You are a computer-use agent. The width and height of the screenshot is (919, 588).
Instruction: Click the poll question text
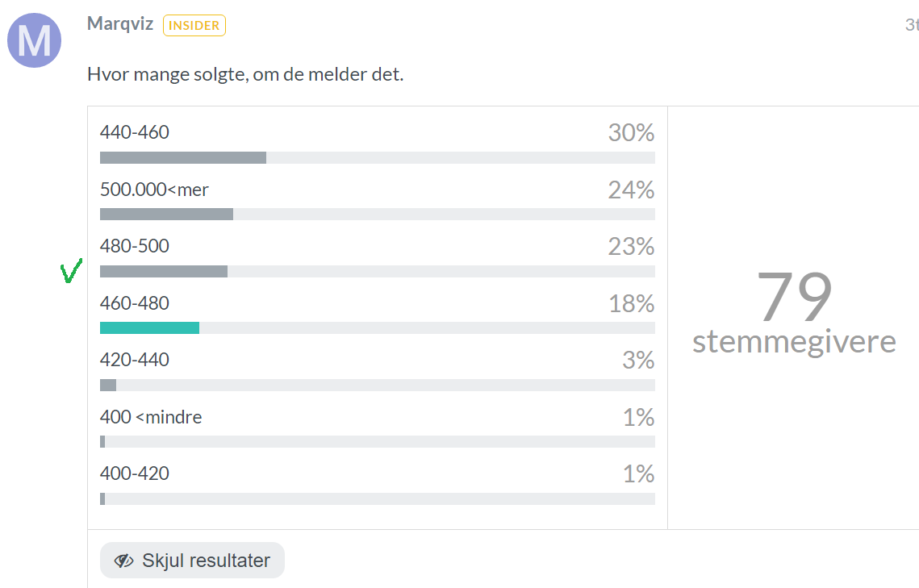click(245, 74)
